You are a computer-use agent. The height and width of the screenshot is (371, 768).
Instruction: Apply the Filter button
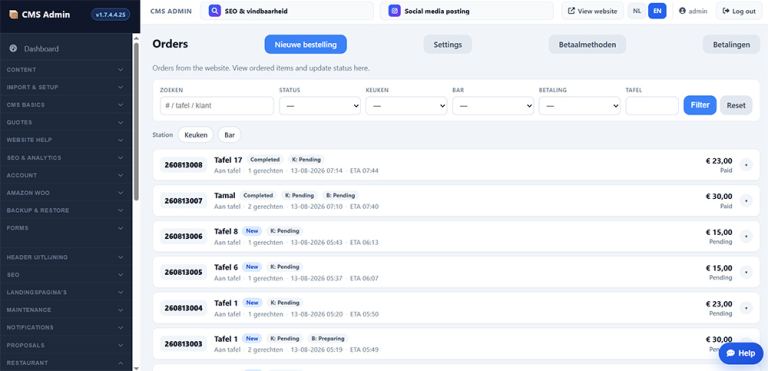click(700, 105)
